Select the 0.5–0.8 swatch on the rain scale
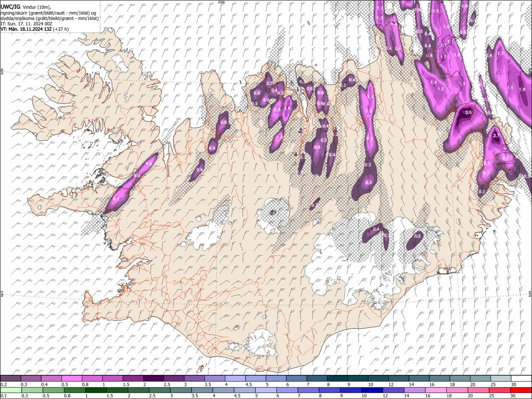Image resolution: width=532 pixels, height=399 pixels. [x=54, y=390]
